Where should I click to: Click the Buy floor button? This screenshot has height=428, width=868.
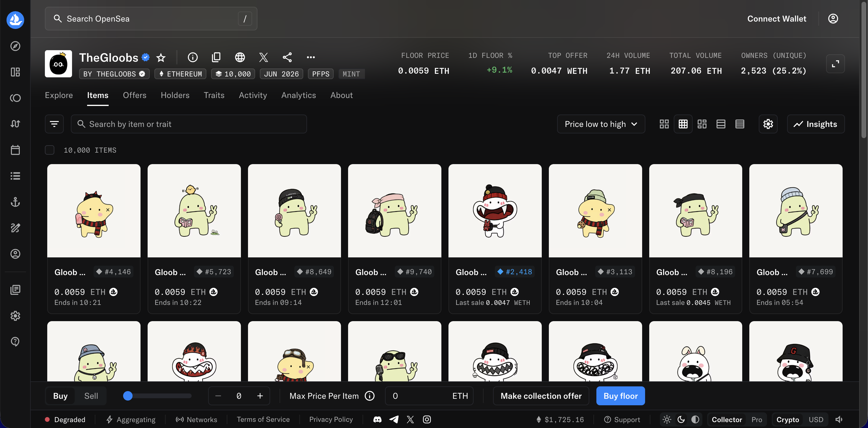point(620,396)
